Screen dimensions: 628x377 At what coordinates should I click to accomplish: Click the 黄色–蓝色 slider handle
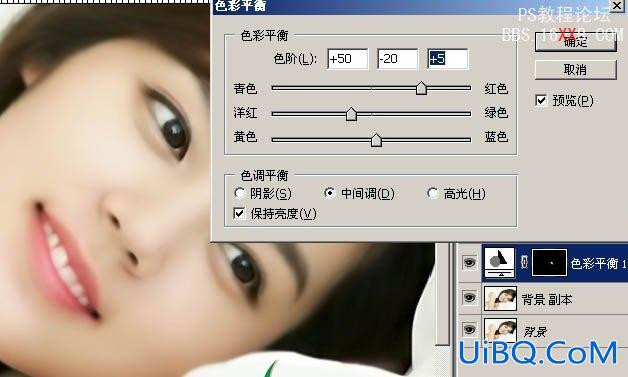click(x=376, y=140)
